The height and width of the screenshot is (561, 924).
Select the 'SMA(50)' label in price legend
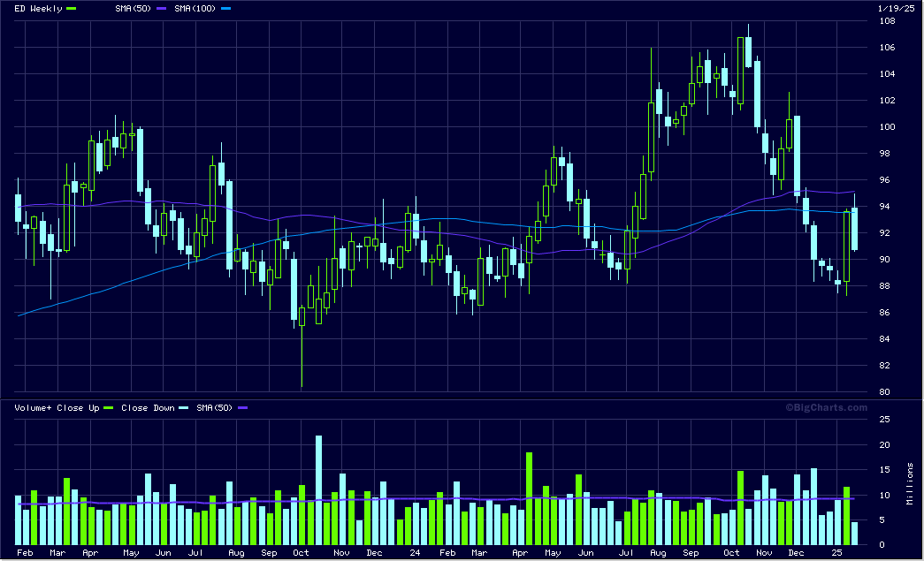click(x=134, y=9)
